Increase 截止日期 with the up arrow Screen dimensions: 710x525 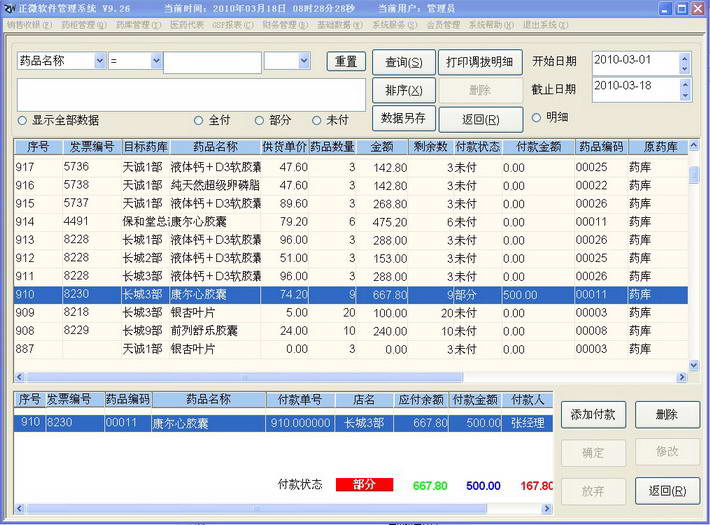(x=685, y=85)
